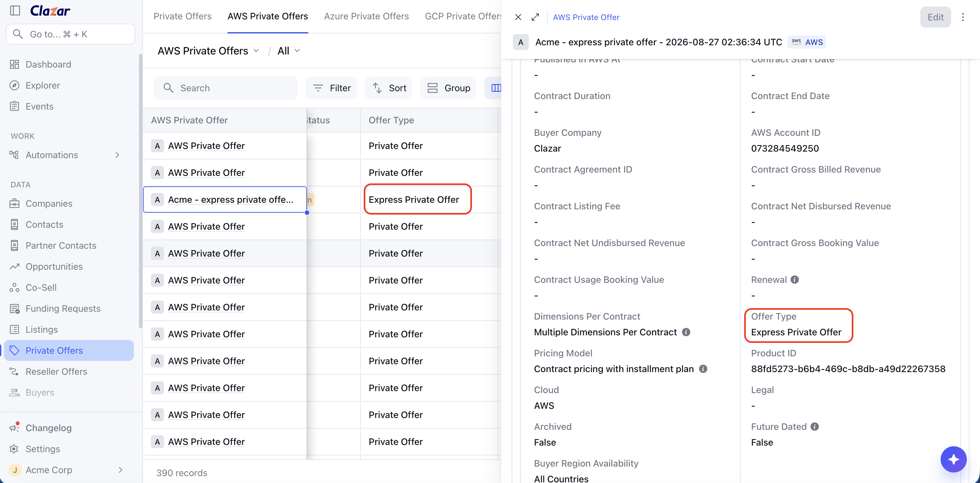980x483 pixels.
Task: Focus the Search records field
Action: click(x=226, y=88)
